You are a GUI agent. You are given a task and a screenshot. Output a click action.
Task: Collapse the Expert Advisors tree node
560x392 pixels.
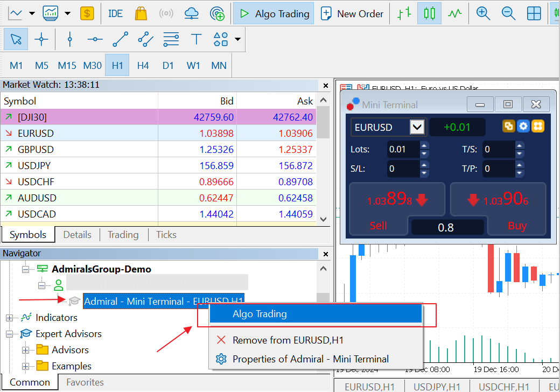9,334
